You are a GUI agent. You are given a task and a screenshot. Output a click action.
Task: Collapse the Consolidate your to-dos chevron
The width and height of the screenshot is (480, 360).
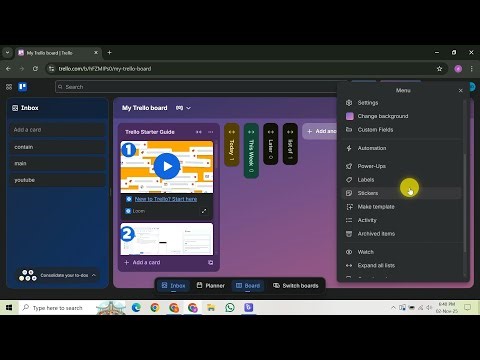pyautogui.click(x=94, y=275)
